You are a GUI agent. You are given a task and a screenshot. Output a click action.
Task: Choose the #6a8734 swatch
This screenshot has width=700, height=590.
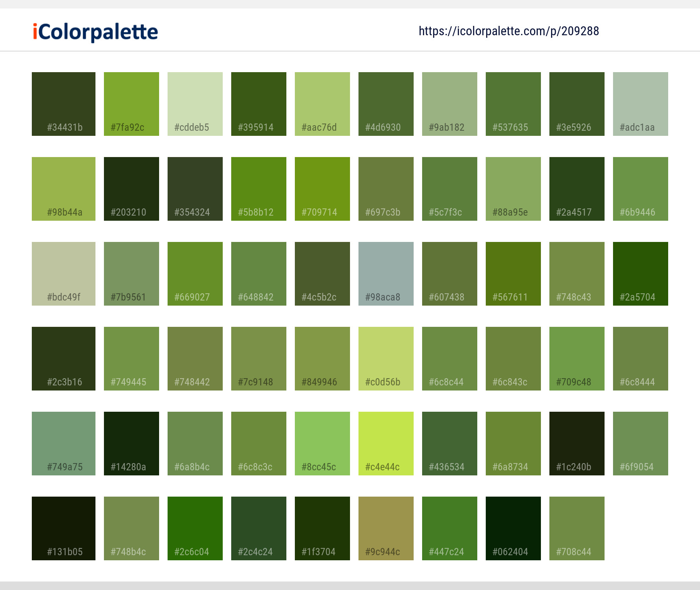click(x=513, y=444)
